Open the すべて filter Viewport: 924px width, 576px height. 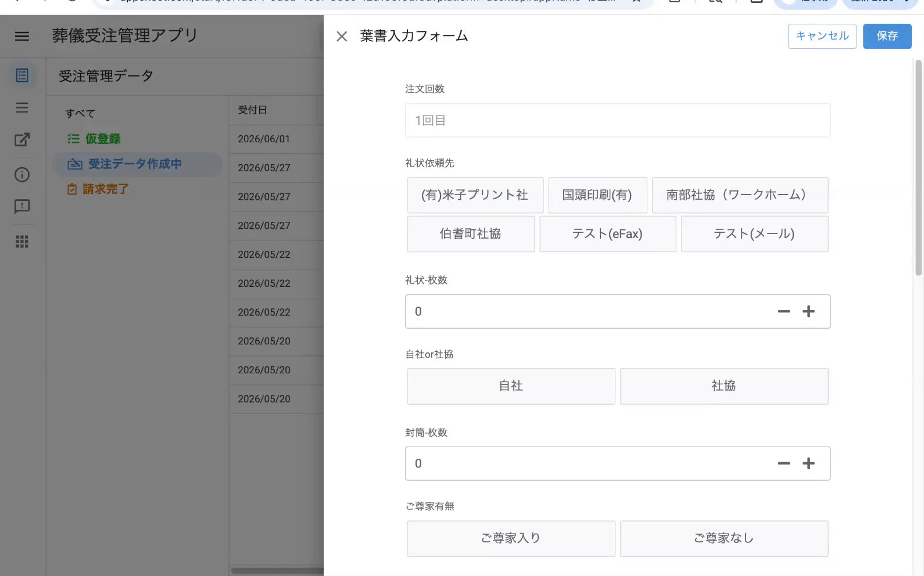[x=80, y=114]
